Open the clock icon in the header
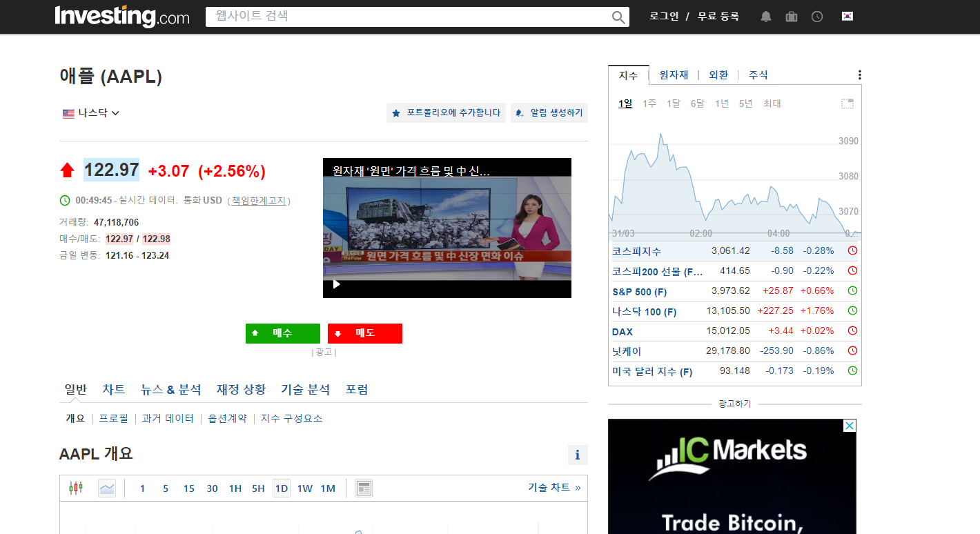This screenshot has height=534, width=980. click(817, 17)
